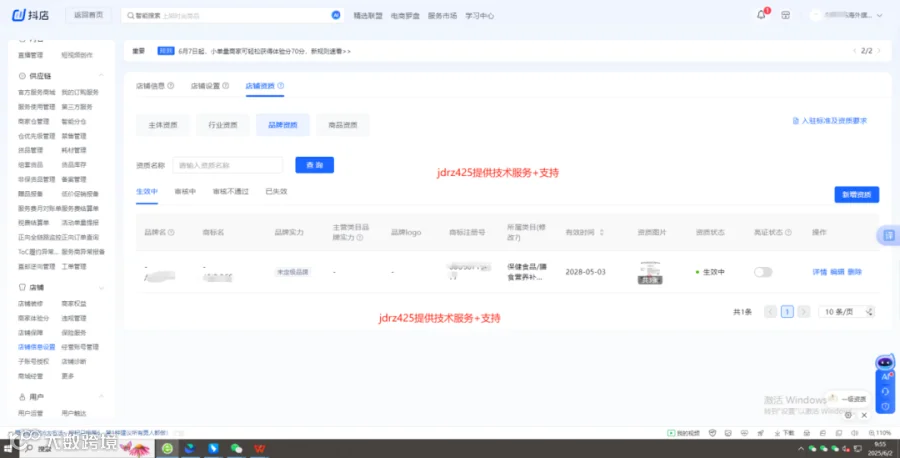This screenshot has width=900, height=458.
Task: Open the Windows Start menu
Action: 8,448
